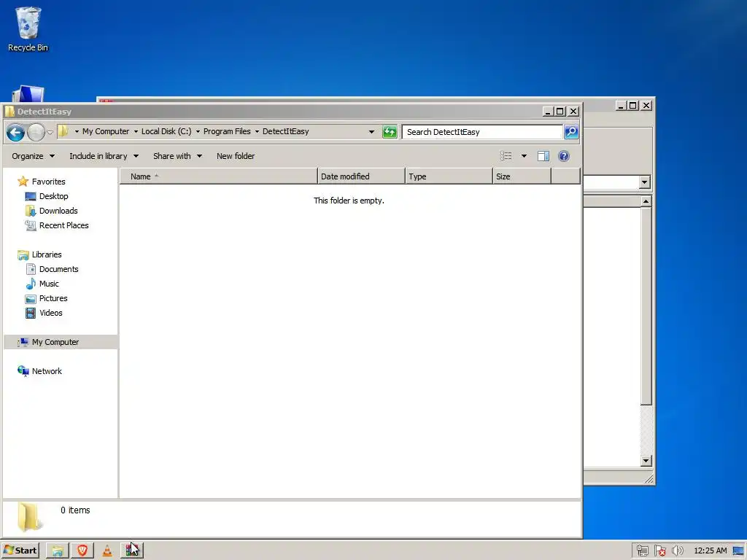Viewport: 747px width, 560px height.
Task: Select Libraries in navigation pane
Action: click(x=46, y=254)
